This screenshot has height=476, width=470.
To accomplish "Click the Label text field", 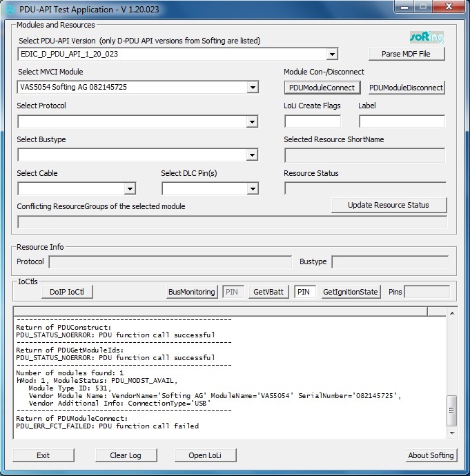I will [402, 121].
